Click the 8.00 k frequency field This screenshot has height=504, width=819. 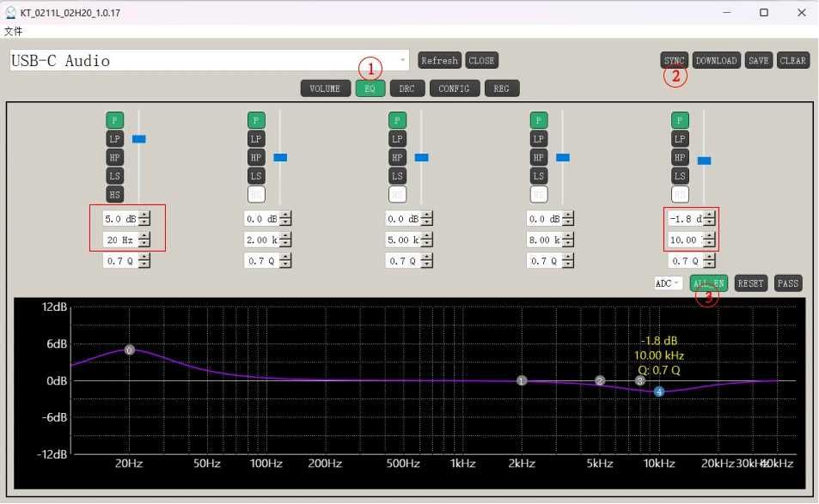tap(544, 240)
